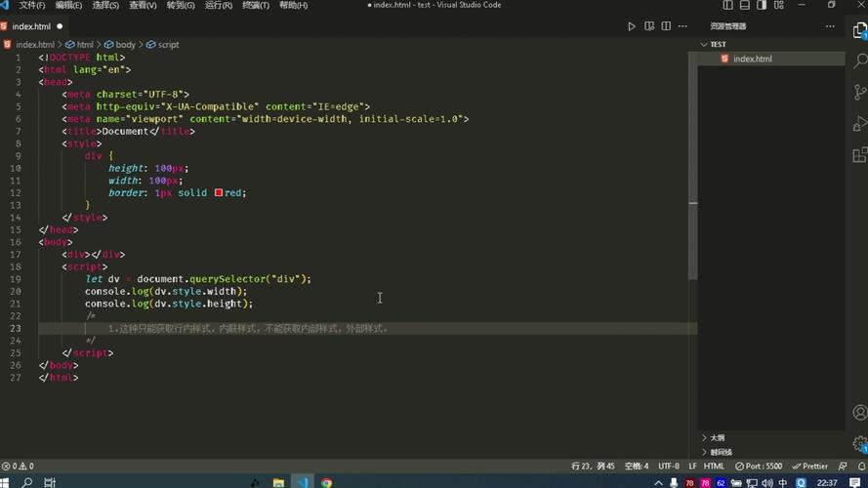Toggle Live Server Port 5500
This screenshot has height=488, width=868.
759,467
